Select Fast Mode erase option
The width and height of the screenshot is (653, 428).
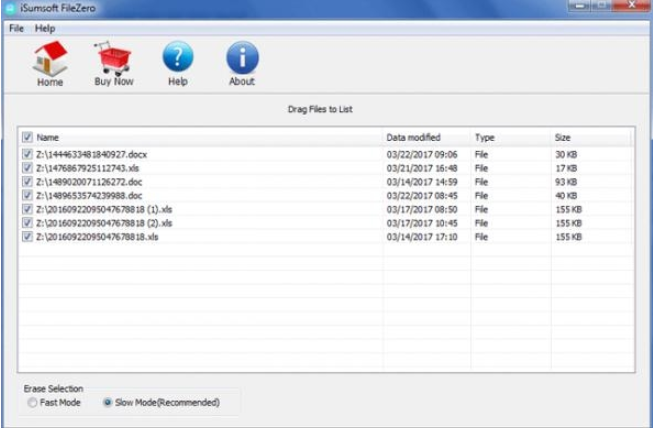click(x=33, y=403)
